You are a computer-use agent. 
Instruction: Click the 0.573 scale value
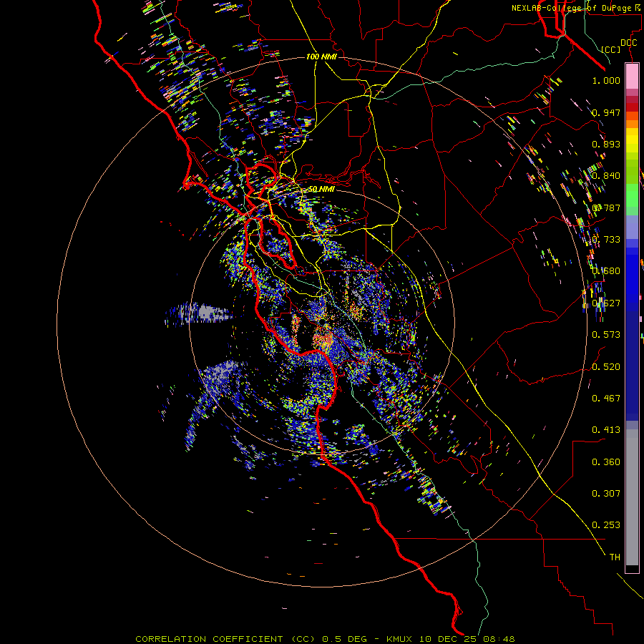click(x=606, y=335)
